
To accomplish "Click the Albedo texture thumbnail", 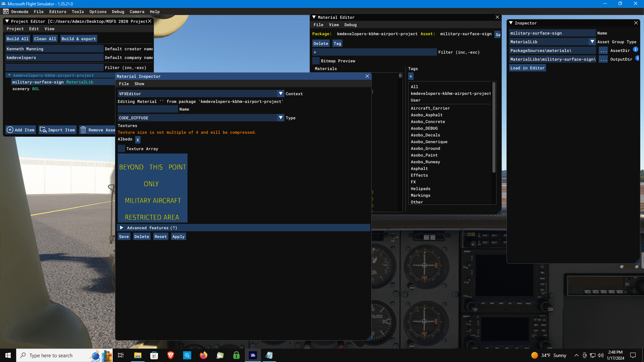I will click(x=153, y=188).
